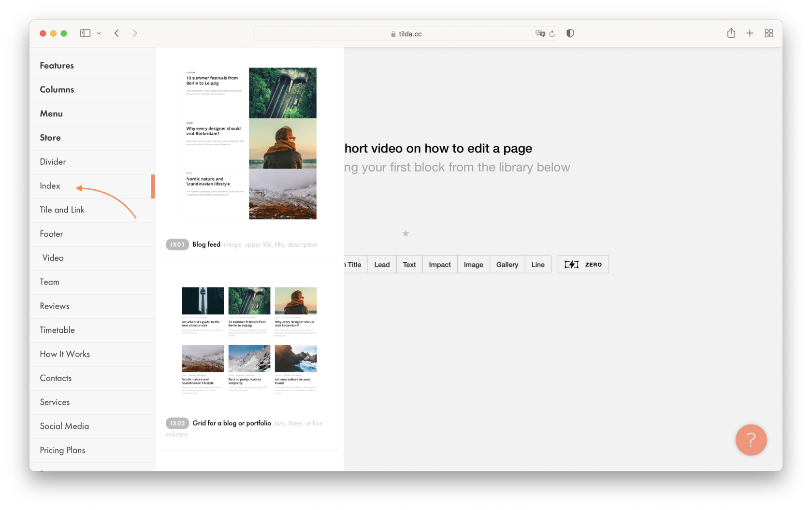Go forward with the forward arrow
The width and height of the screenshot is (812, 510).
[x=135, y=33]
